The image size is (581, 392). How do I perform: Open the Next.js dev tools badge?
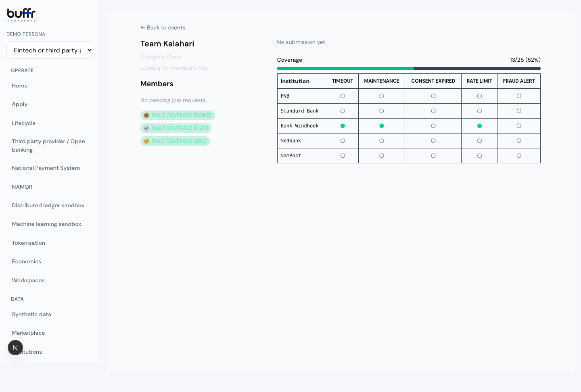pos(15,348)
